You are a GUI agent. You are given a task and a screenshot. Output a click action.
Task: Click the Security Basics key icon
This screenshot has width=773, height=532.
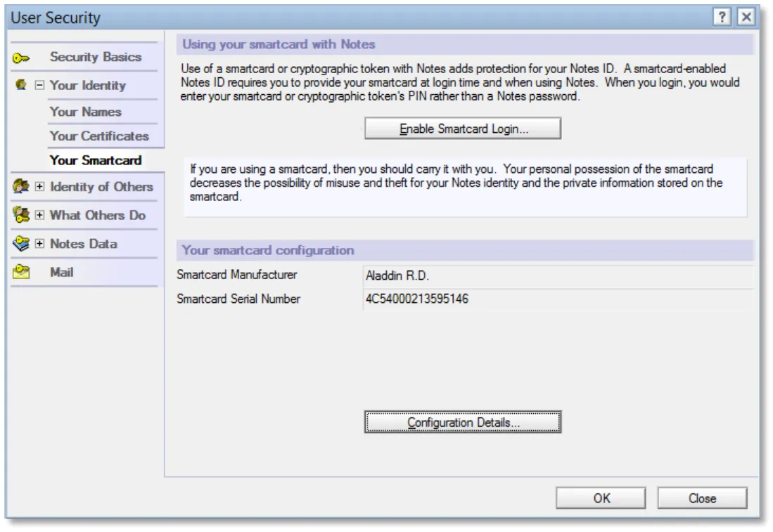click(20, 58)
